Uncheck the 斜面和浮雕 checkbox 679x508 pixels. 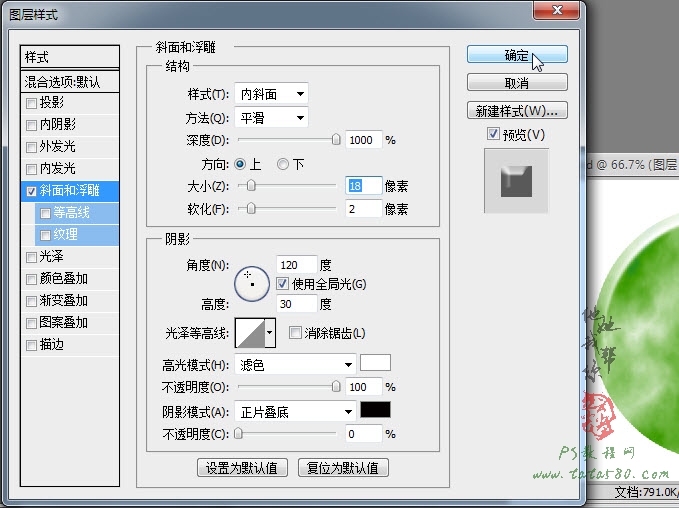point(31,191)
